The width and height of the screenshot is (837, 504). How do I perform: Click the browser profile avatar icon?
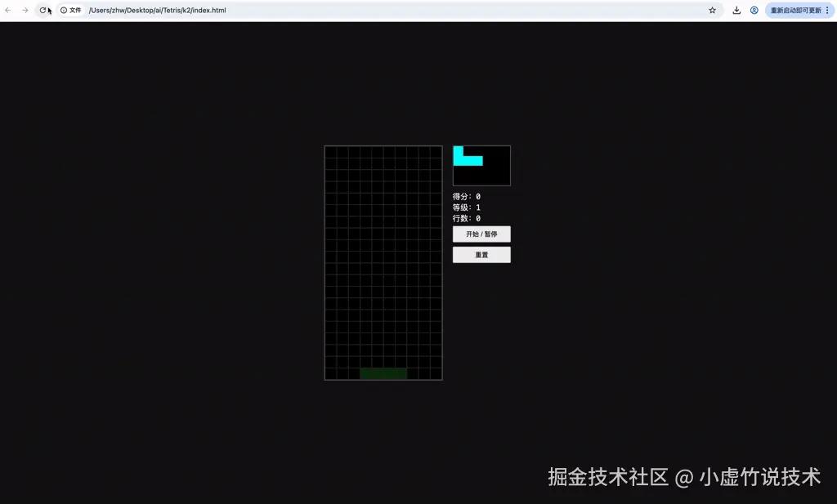pyautogui.click(x=754, y=10)
